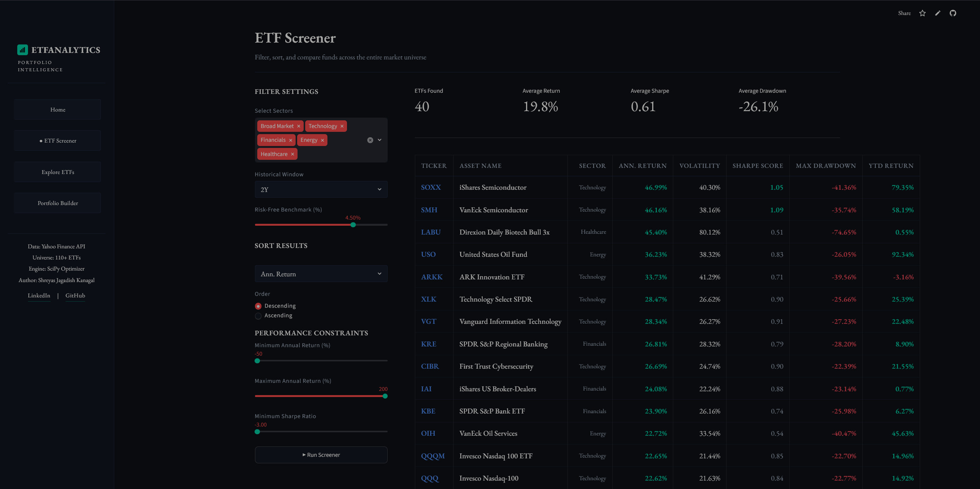Viewport: 980px width, 489px height.
Task: Open the ARKK ticker link
Action: (x=432, y=277)
